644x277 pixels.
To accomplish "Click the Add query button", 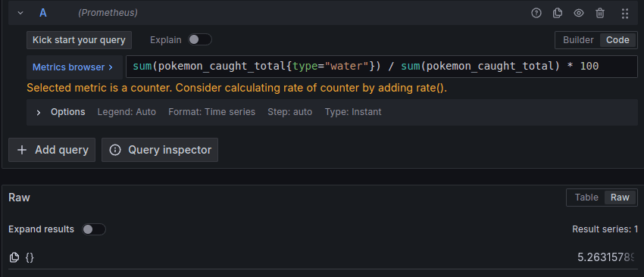I will pyautogui.click(x=52, y=150).
